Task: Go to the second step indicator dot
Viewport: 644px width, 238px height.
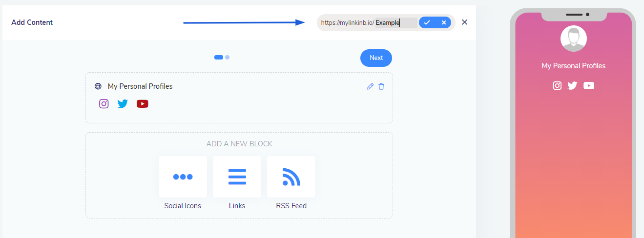Action: 228,58
